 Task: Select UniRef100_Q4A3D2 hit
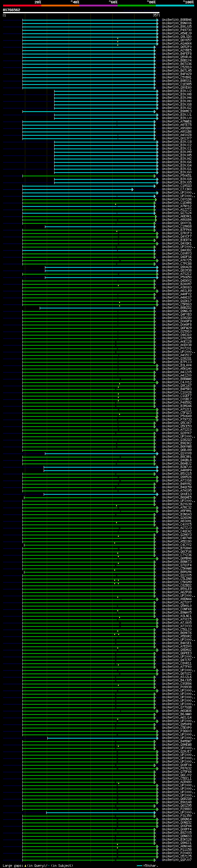tap(177, 250)
